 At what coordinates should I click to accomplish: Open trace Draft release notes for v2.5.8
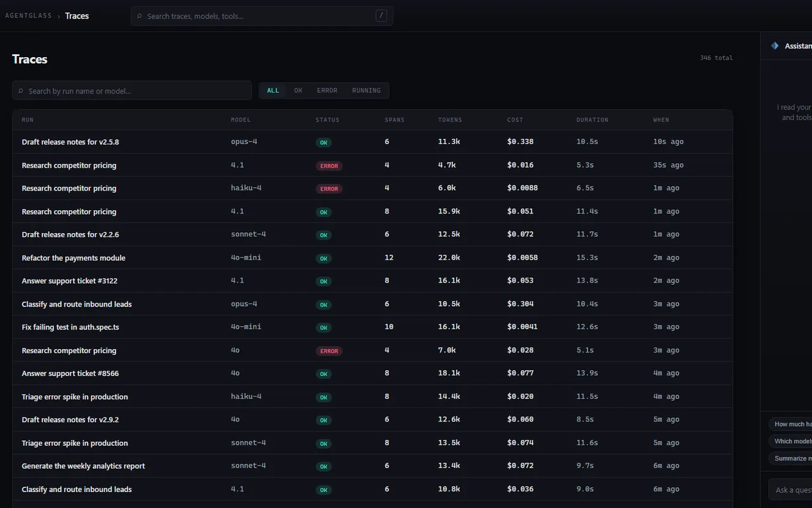(372, 142)
